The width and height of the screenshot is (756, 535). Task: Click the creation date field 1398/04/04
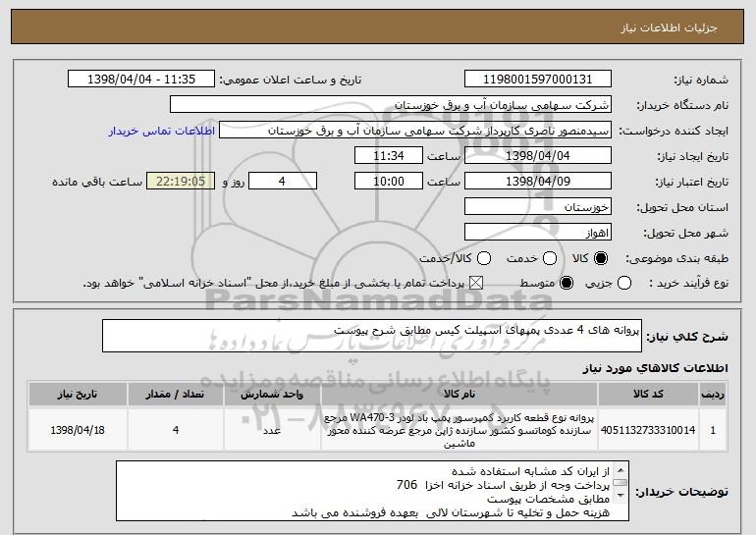pos(538,156)
